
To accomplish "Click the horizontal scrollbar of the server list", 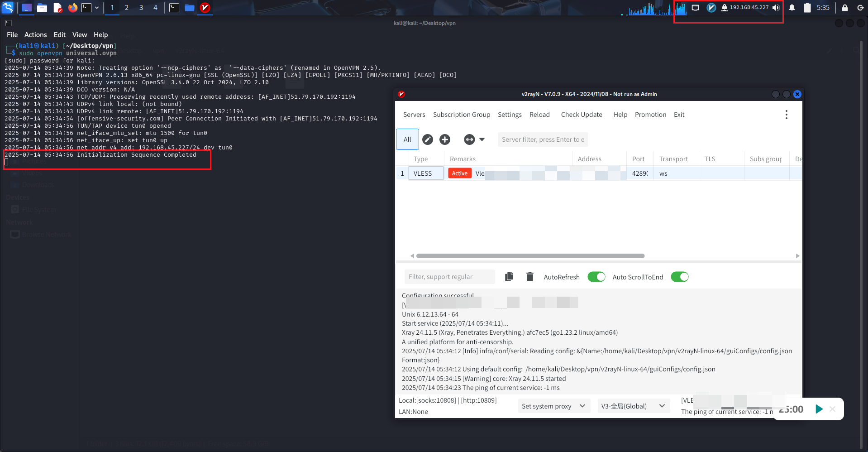I will coord(530,256).
